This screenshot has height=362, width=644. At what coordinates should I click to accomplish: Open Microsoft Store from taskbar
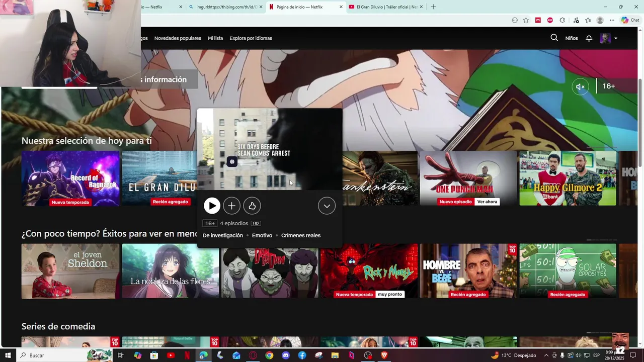[154, 355]
